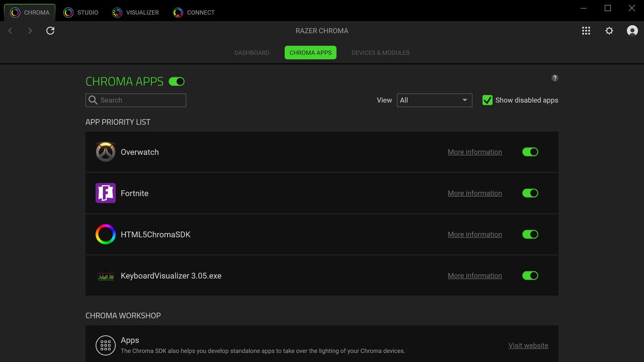
Task: Open the user profile icon
Action: (x=632, y=31)
